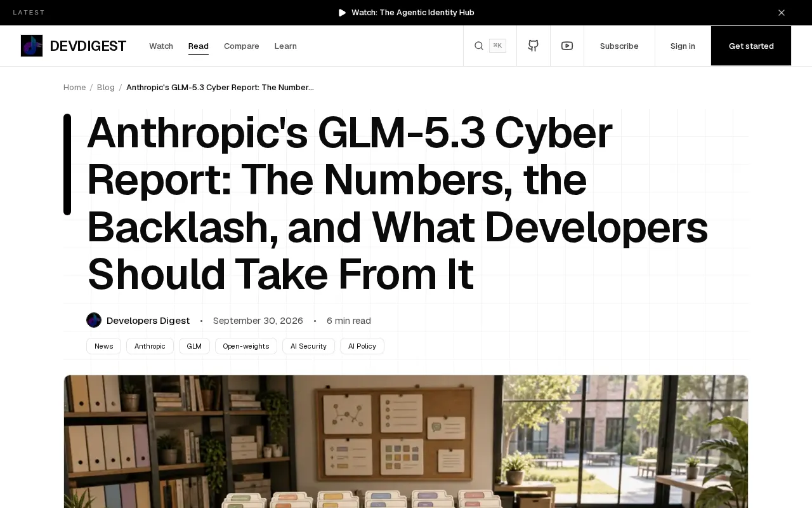The width and height of the screenshot is (812, 508).
Task: Click the LATEST label in banner
Action: coord(29,13)
